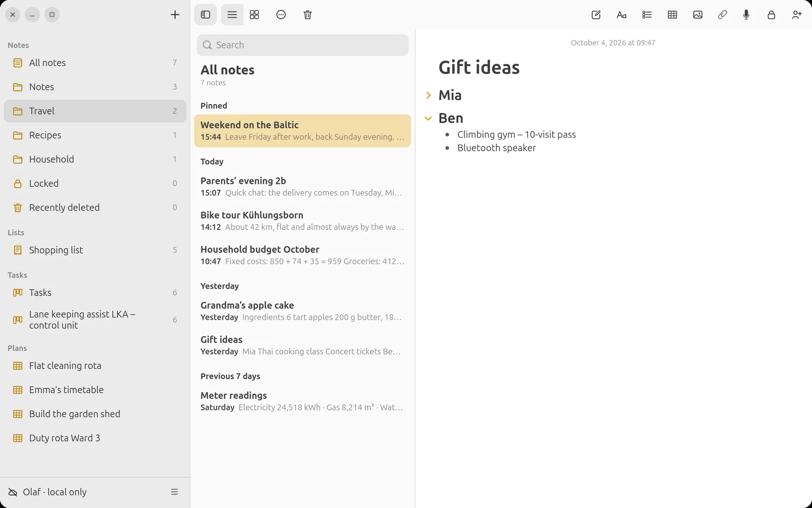Open the menu next to Olaf local only
This screenshot has width=812, height=508.
tap(175, 492)
